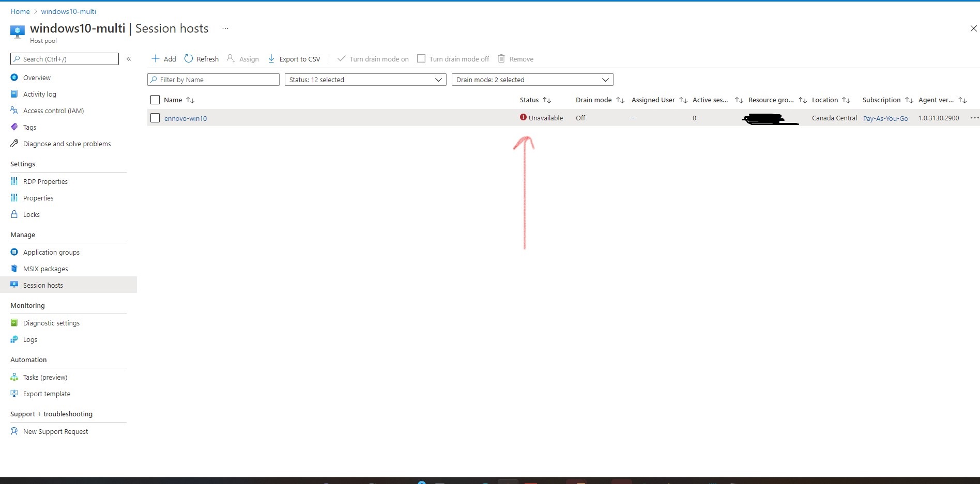Screen dimensions: 980x484
Task: Sort by Resource group column header
Action: click(x=777, y=100)
